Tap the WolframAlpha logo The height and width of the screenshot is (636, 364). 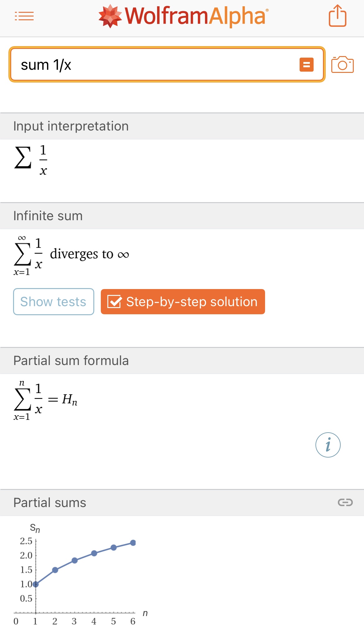(x=183, y=16)
